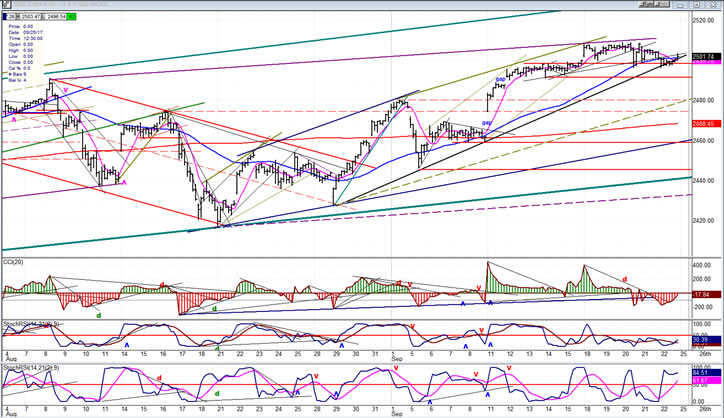The width and height of the screenshot is (724, 418).
Task: Click the chart window icon in title bar
Action: click(5, 4)
